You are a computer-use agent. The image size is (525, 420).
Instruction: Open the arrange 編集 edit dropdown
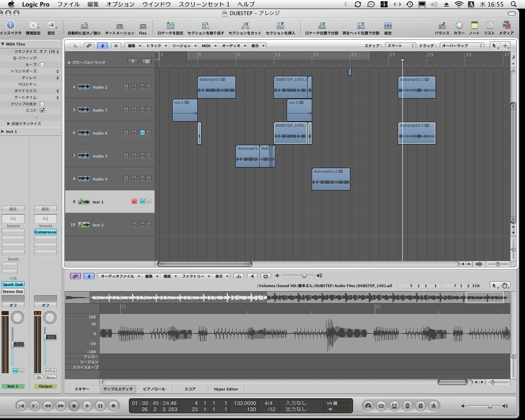click(x=134, y=46)
